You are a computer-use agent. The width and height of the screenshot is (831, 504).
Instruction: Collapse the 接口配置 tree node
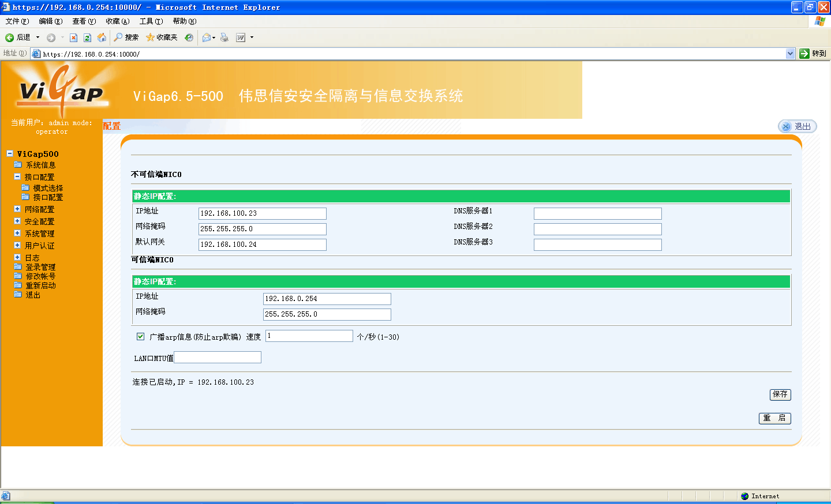(17, 176)
